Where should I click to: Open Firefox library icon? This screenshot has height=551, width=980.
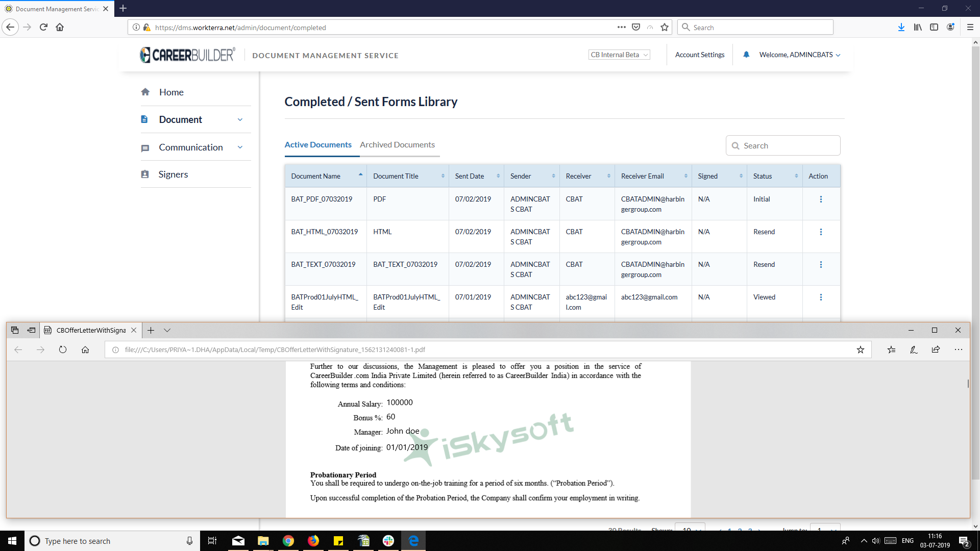tap(918, 27)
